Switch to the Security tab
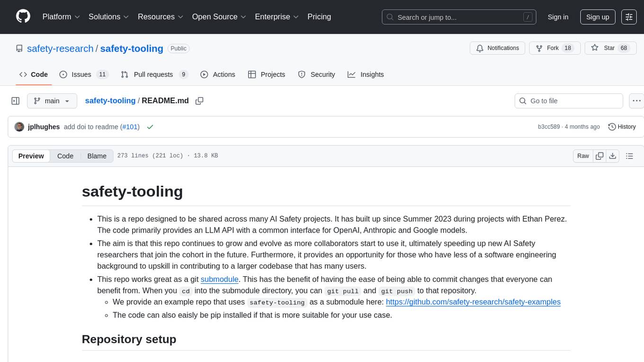644x362 pixels. click(x=316, y=74)
